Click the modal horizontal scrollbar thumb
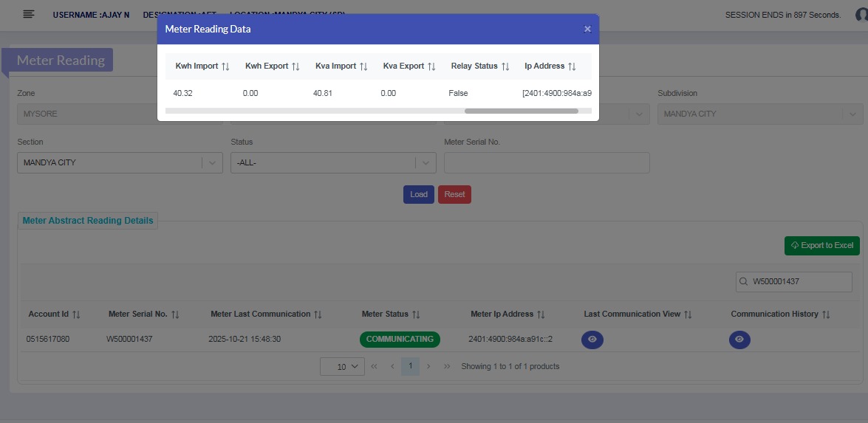The height and width of the screenshot is (423, 868). click(522, 111)
